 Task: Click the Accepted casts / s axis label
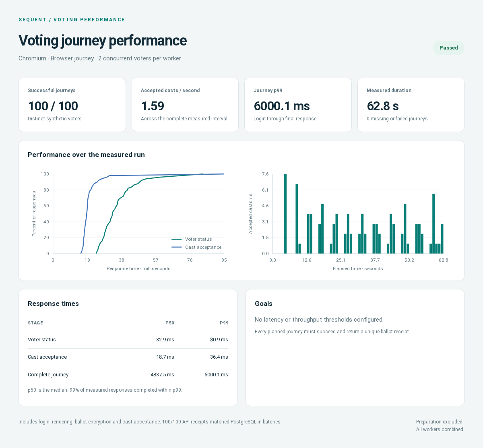coord(250,213)
